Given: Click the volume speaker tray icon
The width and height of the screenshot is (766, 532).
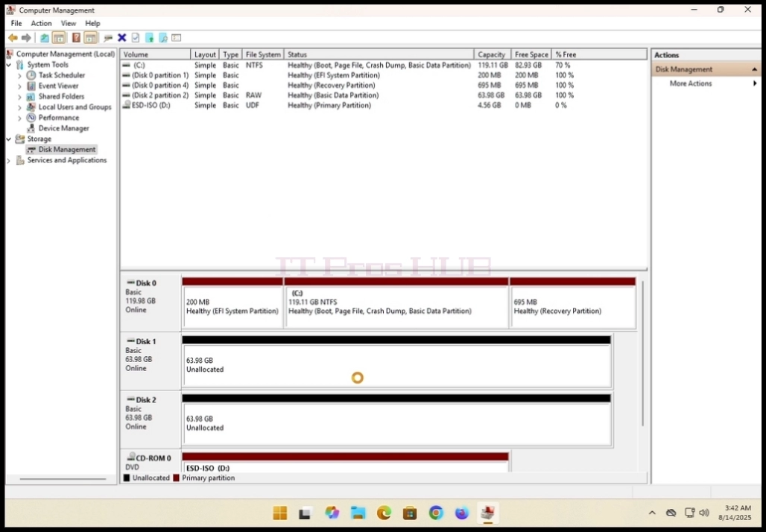Looking at the screenshot, I should [x=704, y=513].
